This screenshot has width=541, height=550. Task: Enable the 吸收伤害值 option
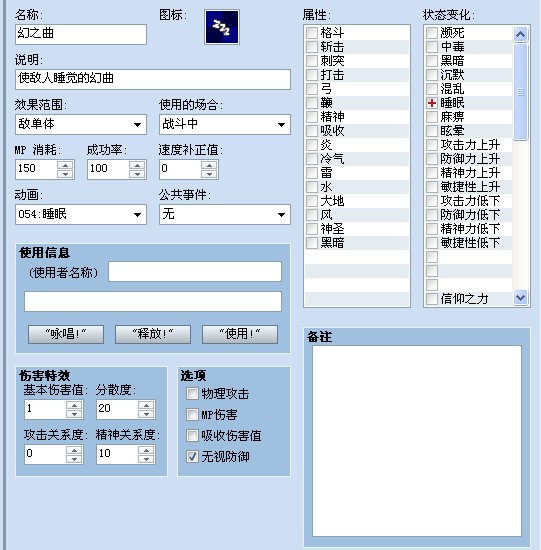click(192, 436)
